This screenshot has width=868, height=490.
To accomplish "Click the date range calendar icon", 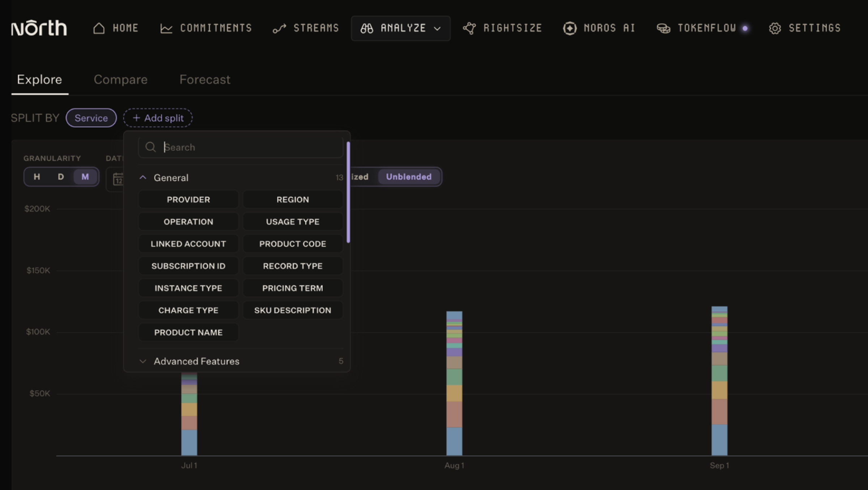I will click(118, 179).
